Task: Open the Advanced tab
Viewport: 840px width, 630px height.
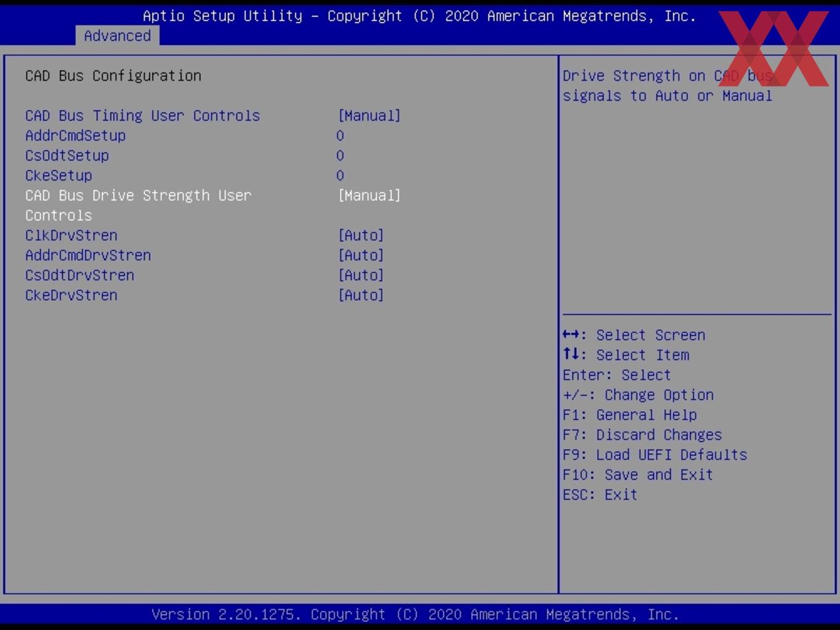Action: tap(117, 36)
